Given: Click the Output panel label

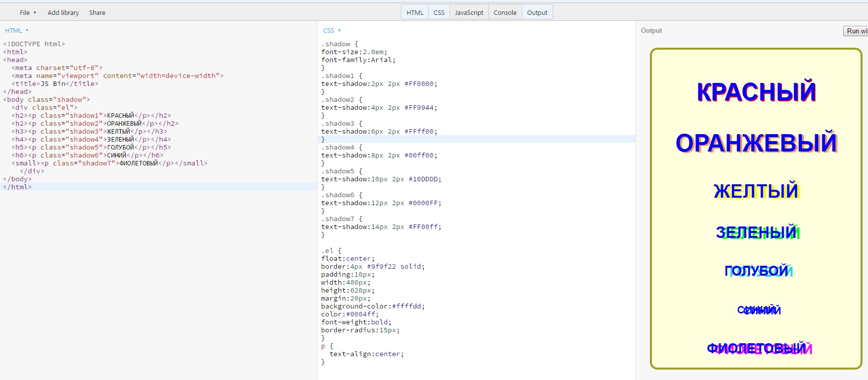Looking at the screenshot, I should [651, 30].
